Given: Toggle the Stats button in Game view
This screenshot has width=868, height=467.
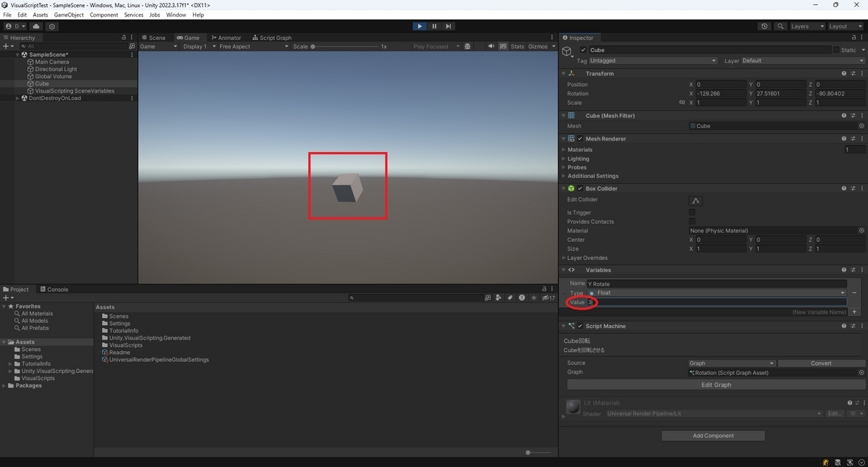Looking at the screenshot, I should (x=517, y=46).
